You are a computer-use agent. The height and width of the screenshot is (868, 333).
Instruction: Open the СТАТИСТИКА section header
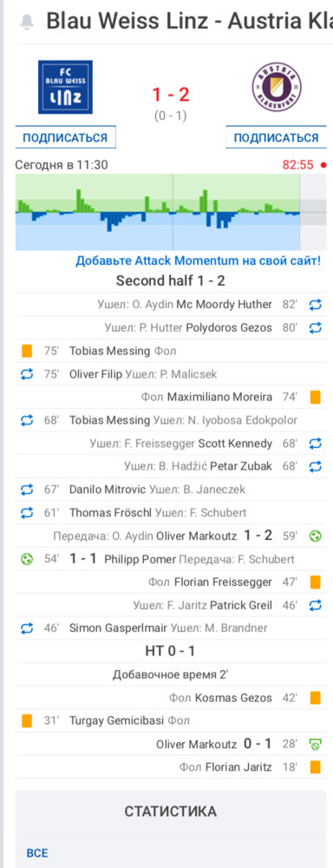(170, 812)
